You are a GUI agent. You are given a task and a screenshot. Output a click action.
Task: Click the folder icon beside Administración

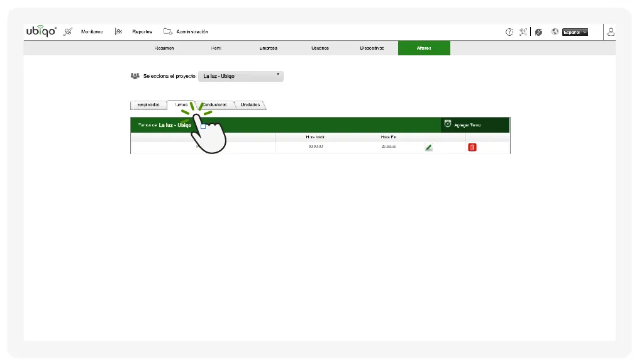tap(167, 31)
